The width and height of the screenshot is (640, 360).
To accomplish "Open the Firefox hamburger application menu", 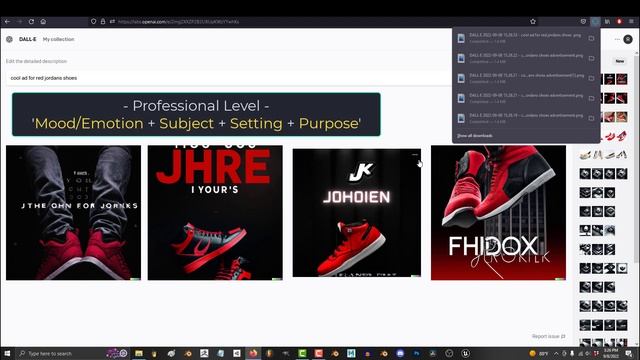I will tap(631, 21).
